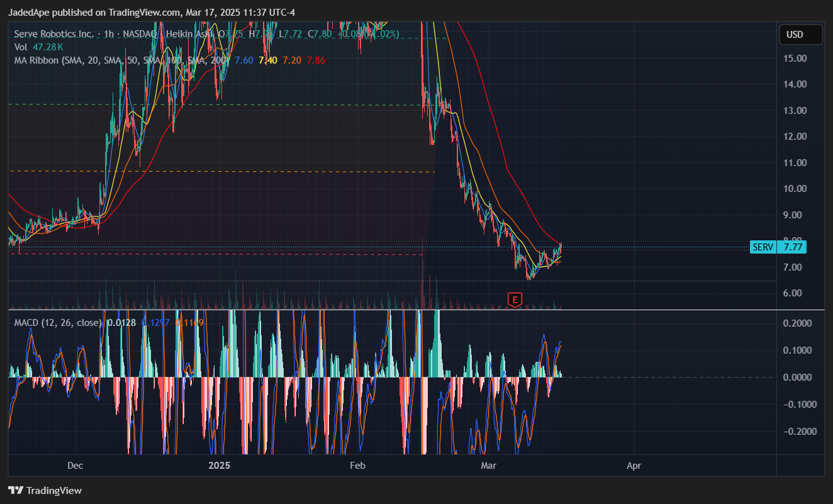Viewport: 833px width, 504px height.
Task: Click the Apr label on time axis
Action: click(634, 466)
